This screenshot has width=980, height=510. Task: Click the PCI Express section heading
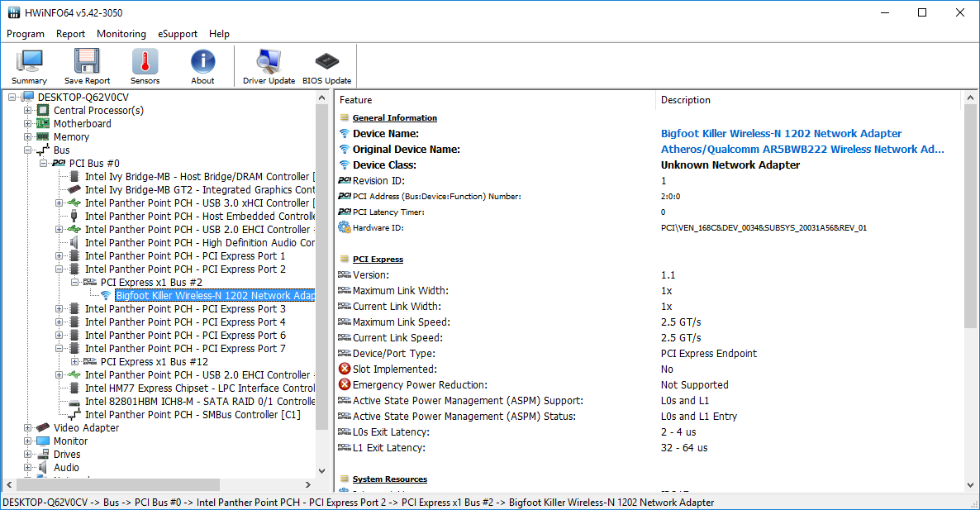[378, 259]
